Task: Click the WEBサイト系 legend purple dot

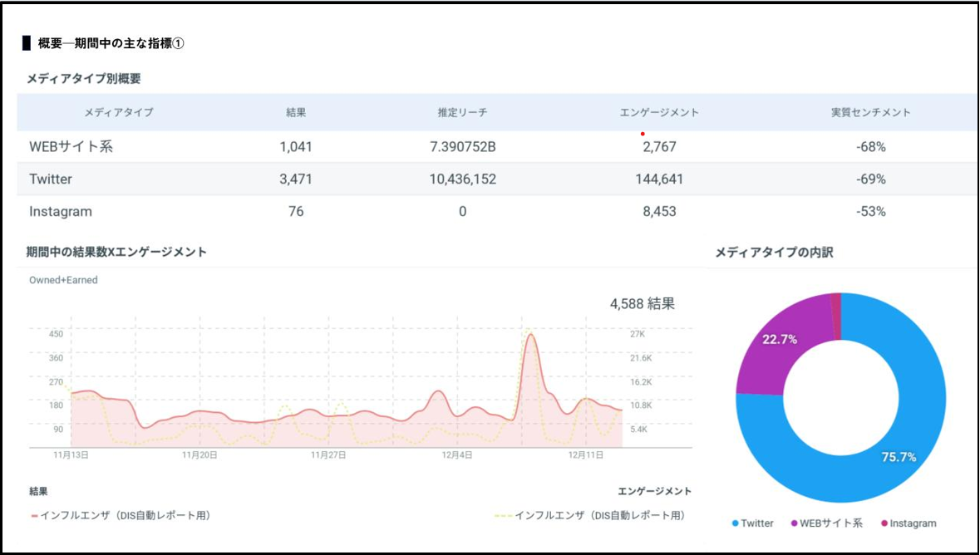Action: [x=794, y=523]
